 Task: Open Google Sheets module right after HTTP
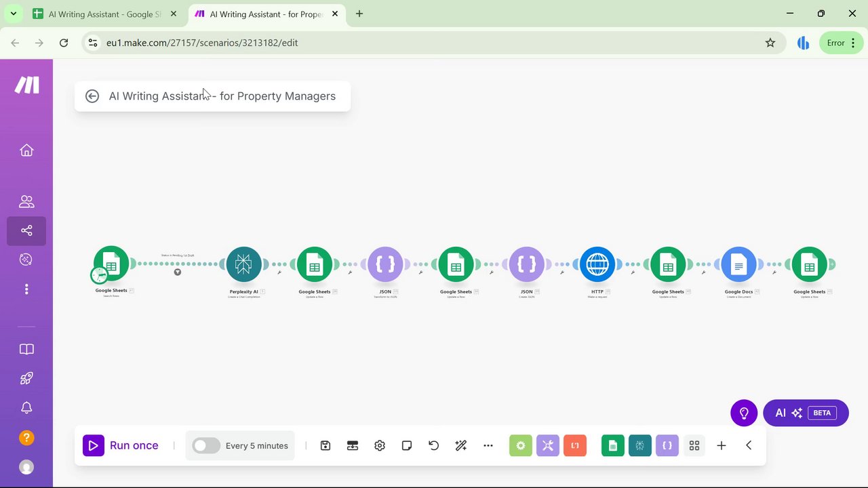(668, 264)
